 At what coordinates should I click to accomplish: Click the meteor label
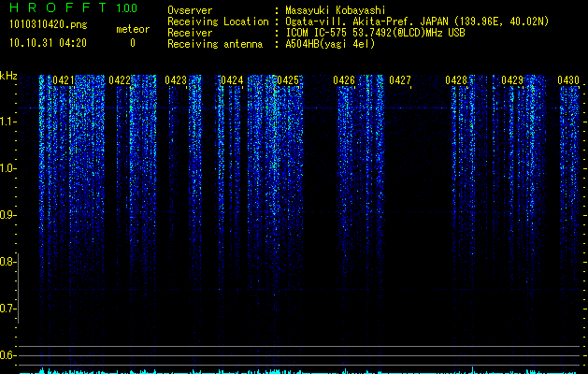[x=133, y=29]
